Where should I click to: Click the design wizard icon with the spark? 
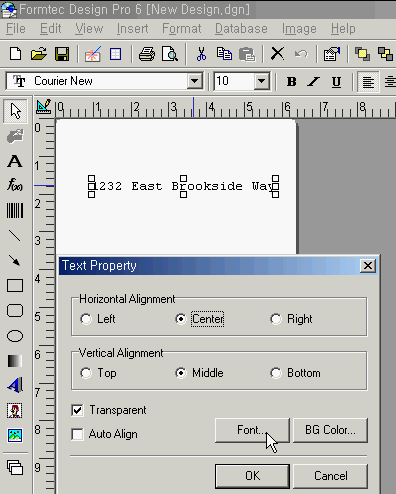pyautogui.click(x=93, y=54)
